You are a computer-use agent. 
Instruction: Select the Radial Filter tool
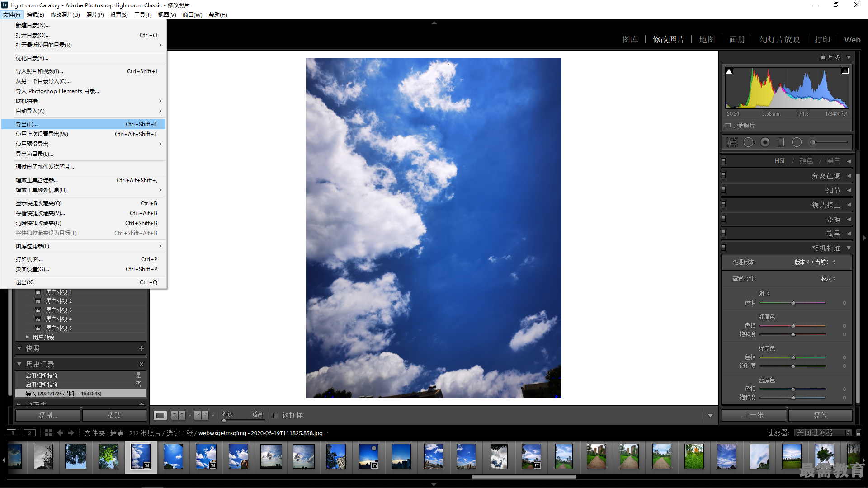[x=797, y=142]
